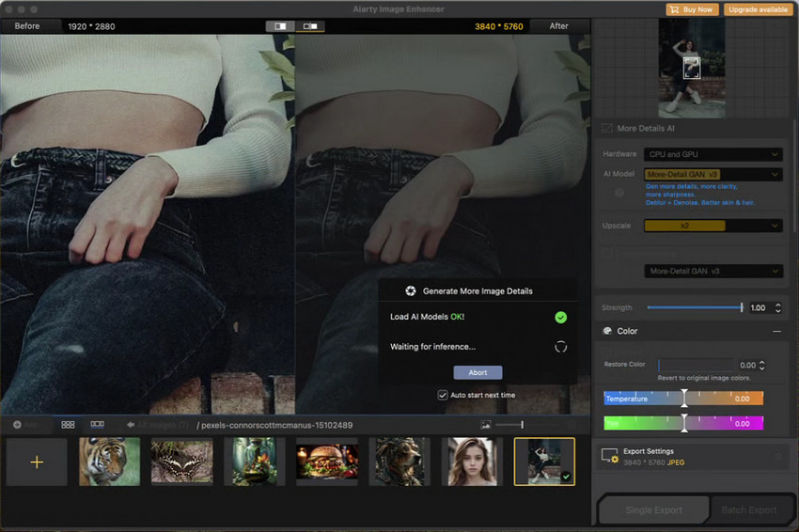Click the pexels-connorscottmcmanus-15102489 file name

[x=276, y=425]
